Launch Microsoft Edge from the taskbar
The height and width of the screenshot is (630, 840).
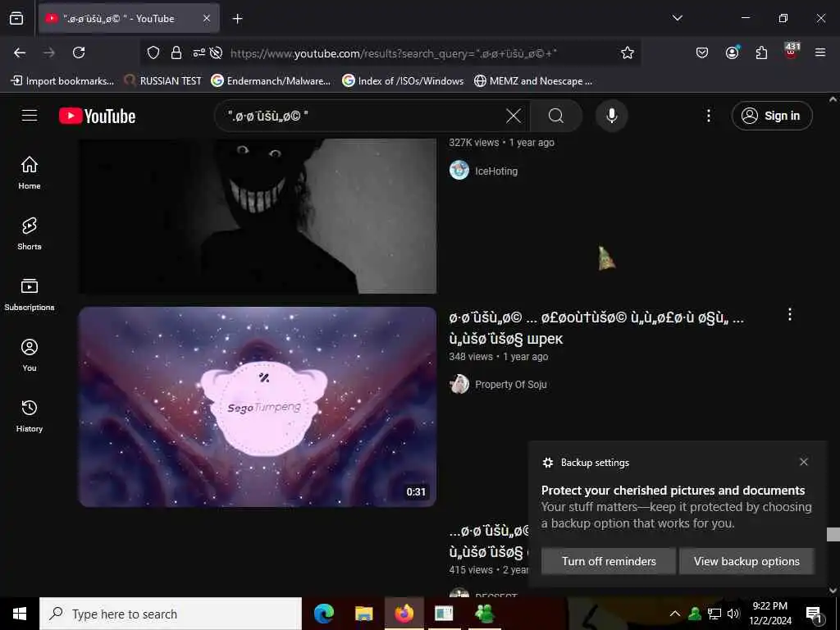click(x=323, y=614)
